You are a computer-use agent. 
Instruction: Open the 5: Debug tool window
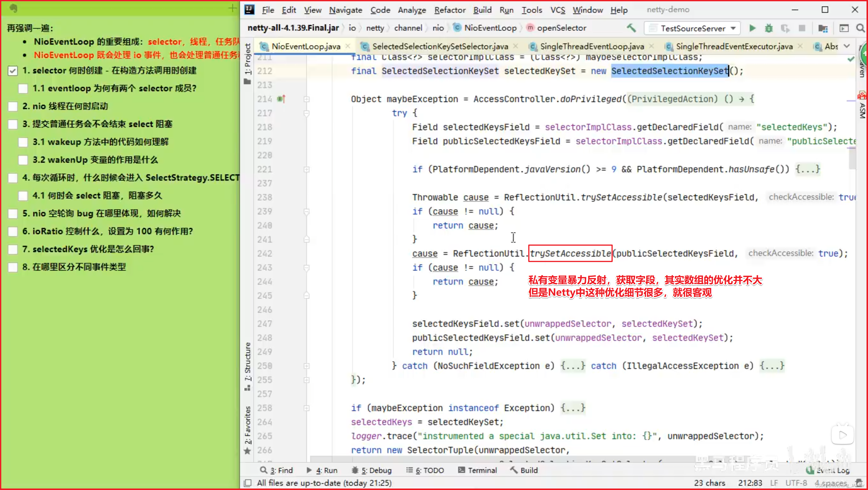click(x=371, y=470)
